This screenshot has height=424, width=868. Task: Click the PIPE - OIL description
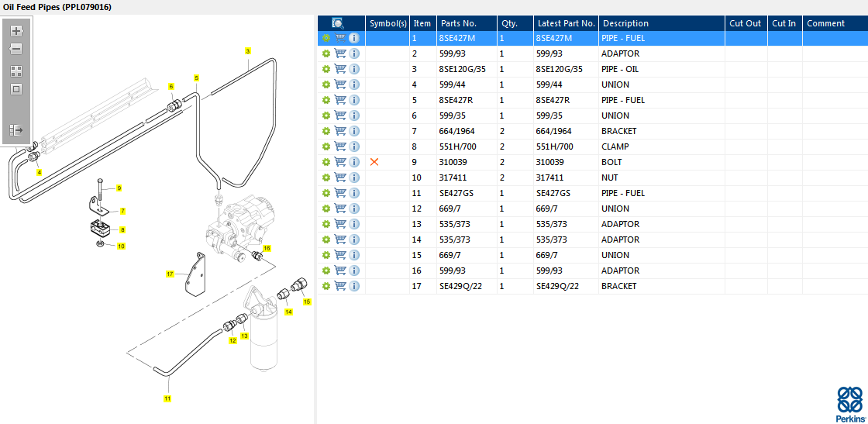pyautogui.click(x=620, y=69)
